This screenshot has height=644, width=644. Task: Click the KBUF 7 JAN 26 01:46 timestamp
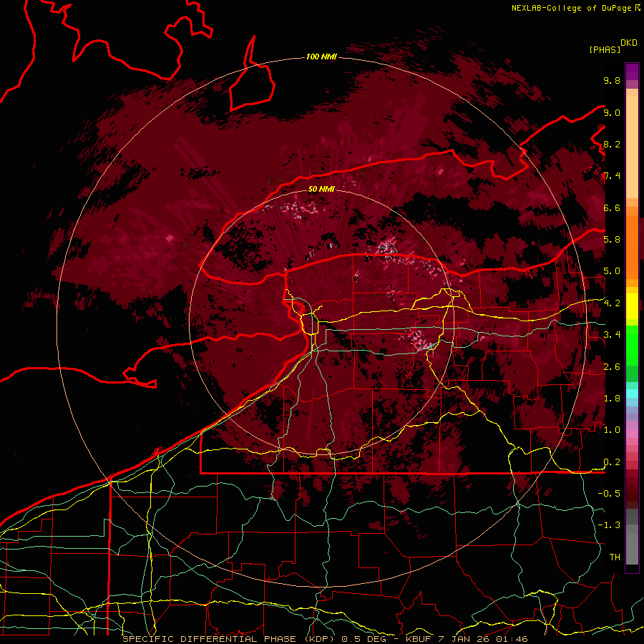[x=467, y=639]
